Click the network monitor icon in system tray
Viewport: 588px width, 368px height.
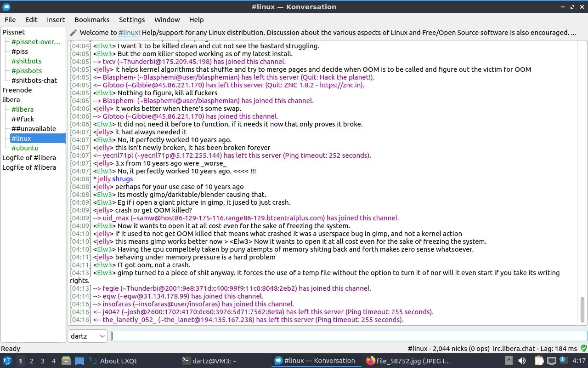pos(552,361)
